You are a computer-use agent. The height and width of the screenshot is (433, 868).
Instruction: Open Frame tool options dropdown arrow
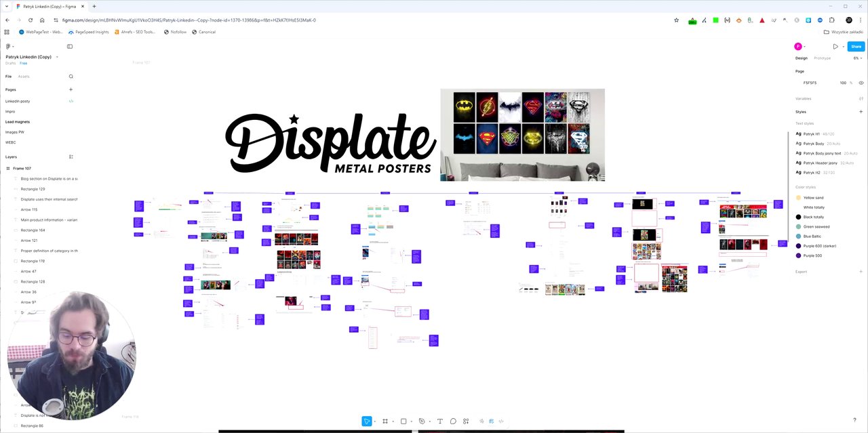click(393, 421)
